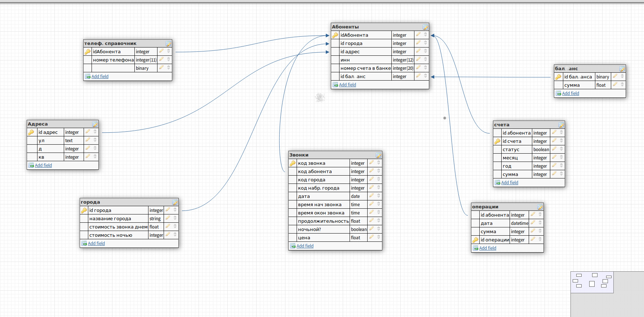
Task: Edit the статус field in счета table
Action: (554, 149)
